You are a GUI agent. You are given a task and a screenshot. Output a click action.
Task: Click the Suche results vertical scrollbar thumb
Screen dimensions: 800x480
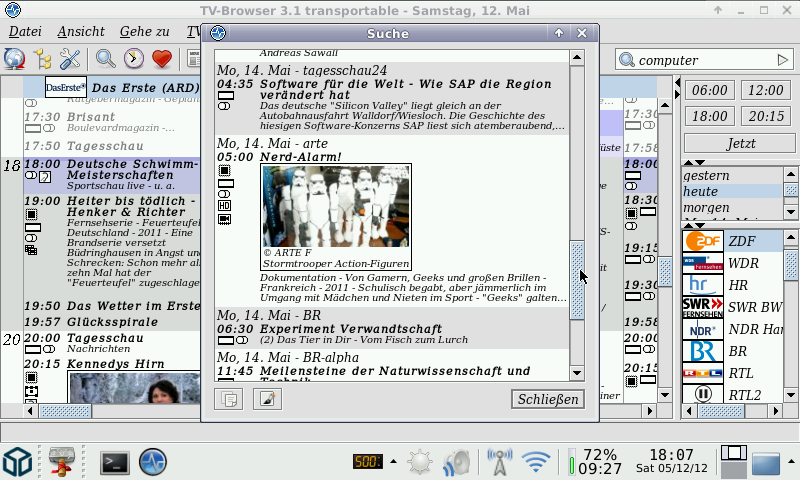click(x=576, y=280)
